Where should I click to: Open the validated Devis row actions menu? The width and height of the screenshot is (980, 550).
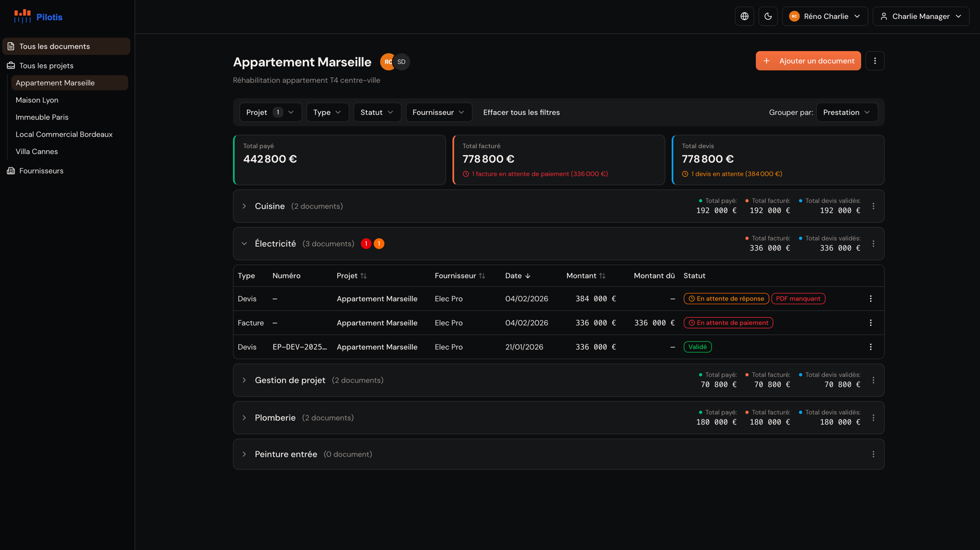(870, 347)
